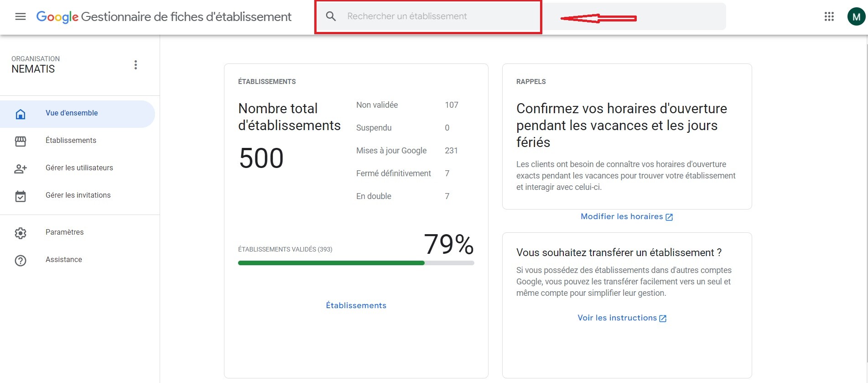Click the Paramètres gear icon
Viewport: 868px width, 383px height.
point(21,233)
